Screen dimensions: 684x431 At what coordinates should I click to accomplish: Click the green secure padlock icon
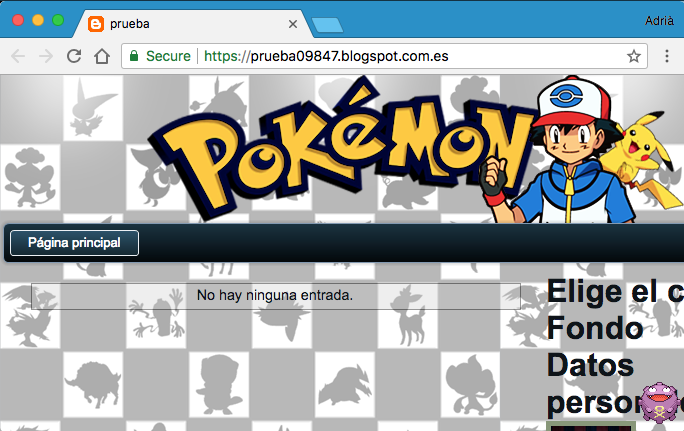click(x=134, y=56)
